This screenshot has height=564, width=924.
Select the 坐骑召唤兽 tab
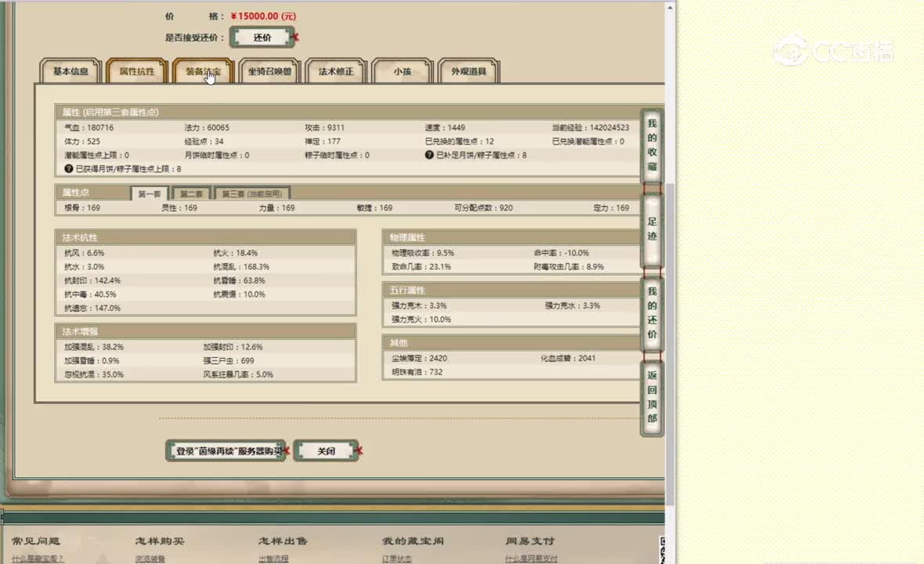270,71
